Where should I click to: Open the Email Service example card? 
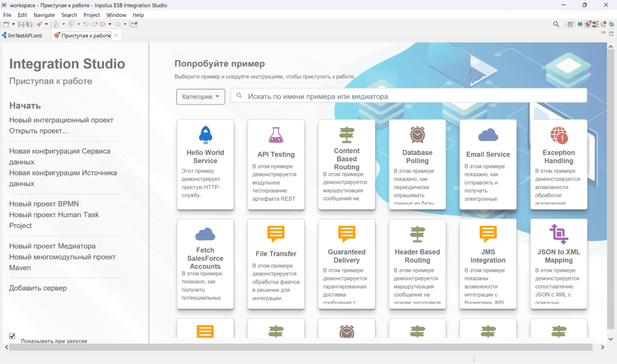point(488,164)
